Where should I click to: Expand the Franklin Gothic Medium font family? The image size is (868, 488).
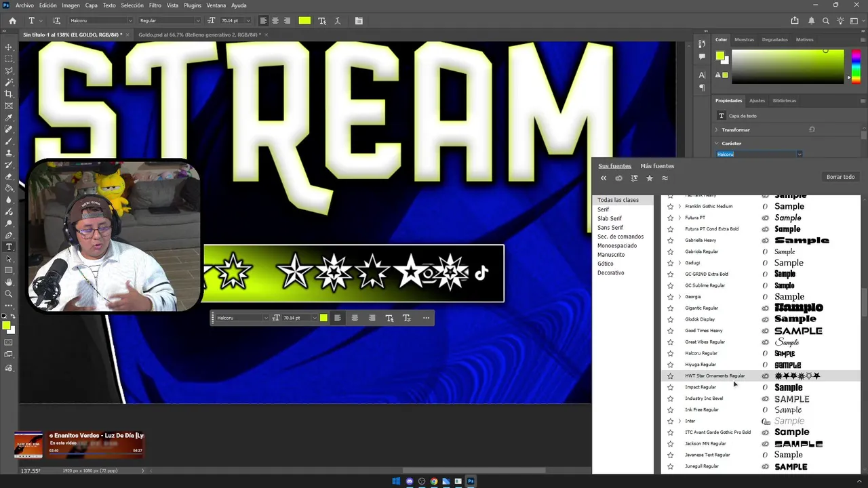tap(679, 206)
